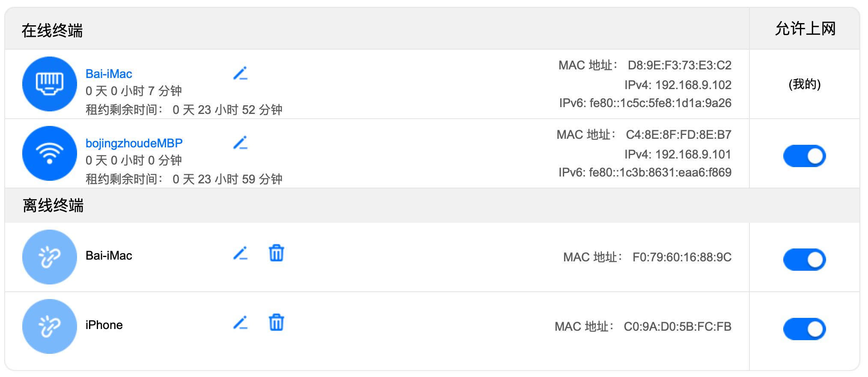Image resolution: width=868 pixels, height=377 pixels.
Task: Click offline Bai-iMac broken link icon
Action: [50, 257]
